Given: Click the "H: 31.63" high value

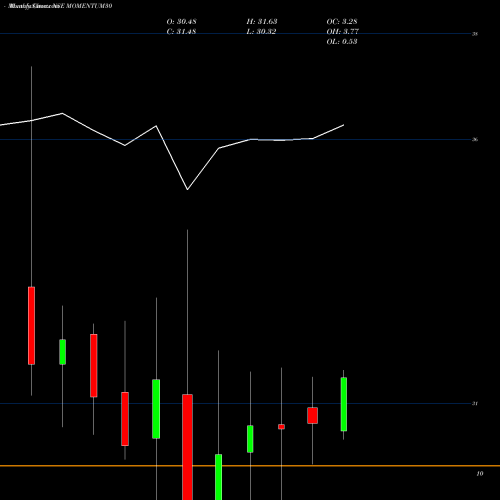Looking at the screenshot, I should [x=262, y=22].
